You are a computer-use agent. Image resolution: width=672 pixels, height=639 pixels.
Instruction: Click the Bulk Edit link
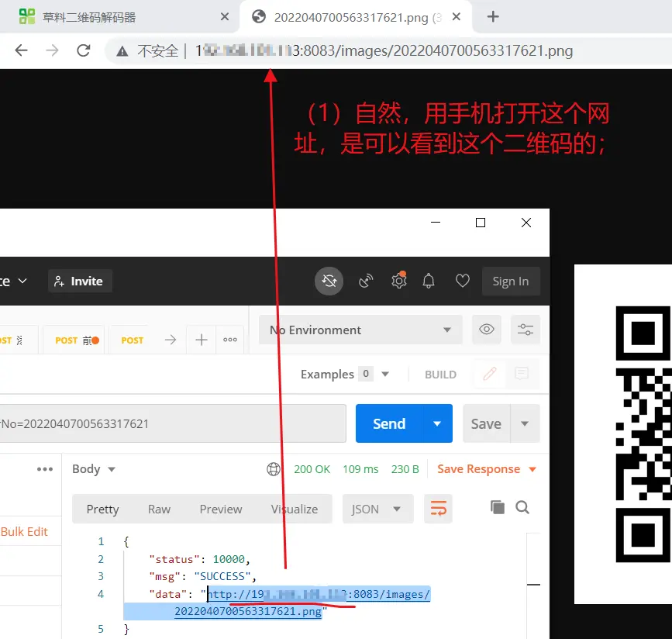click(x=24, y=531)
